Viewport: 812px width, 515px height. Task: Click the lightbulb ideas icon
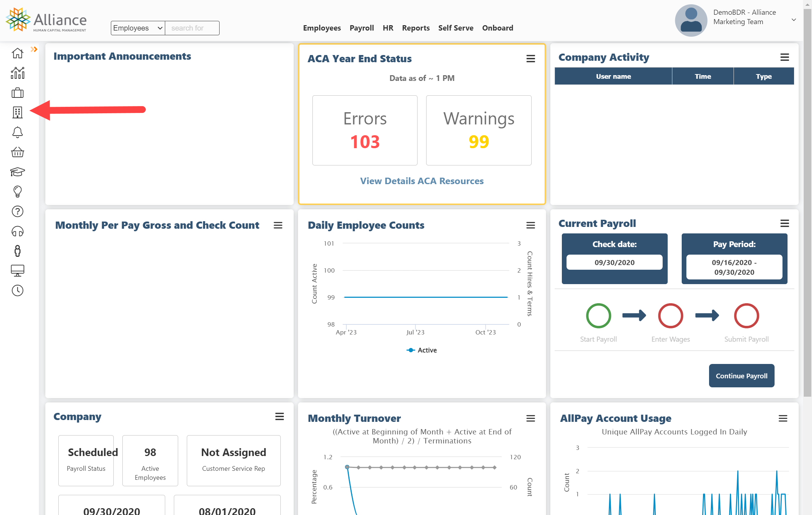pyautogui.click(x=17, y=192)
